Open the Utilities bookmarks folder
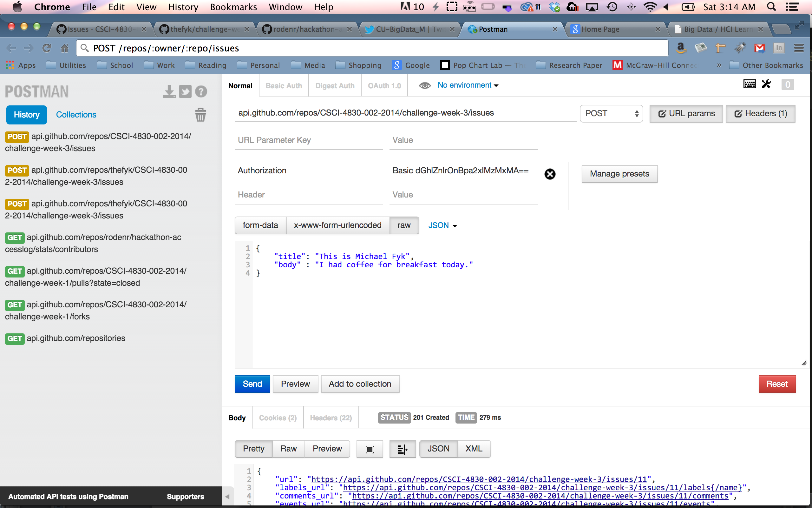812x508 pixels. (66, 65)
